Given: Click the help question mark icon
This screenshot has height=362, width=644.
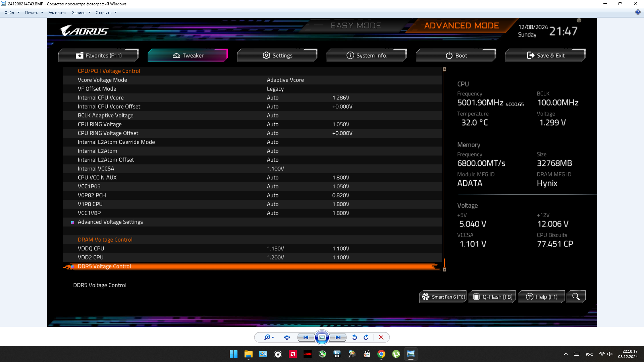Looking at the screenshot, I should (x=638, y=12).
